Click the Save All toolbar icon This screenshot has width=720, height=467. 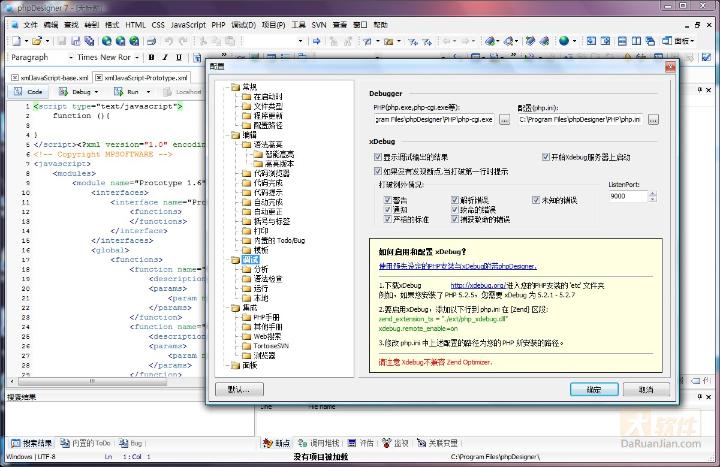(89, 41)
